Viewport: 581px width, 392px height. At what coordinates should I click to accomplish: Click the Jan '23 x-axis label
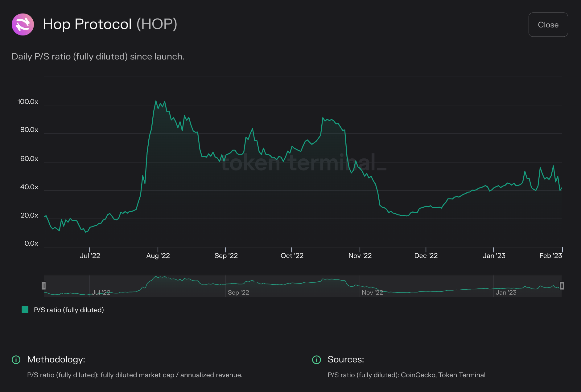pos(494,255)
